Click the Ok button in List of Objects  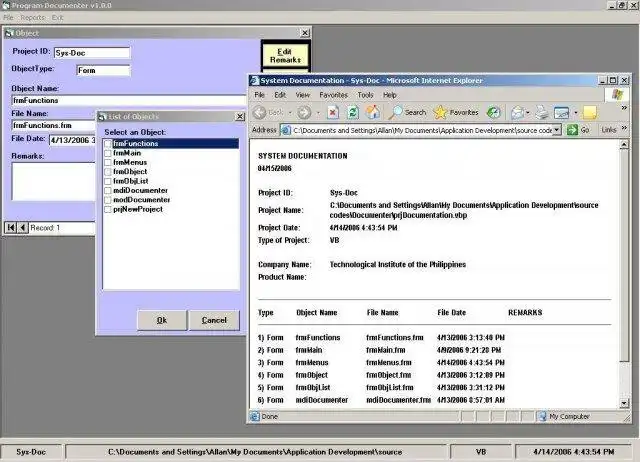tap(162, 320)
